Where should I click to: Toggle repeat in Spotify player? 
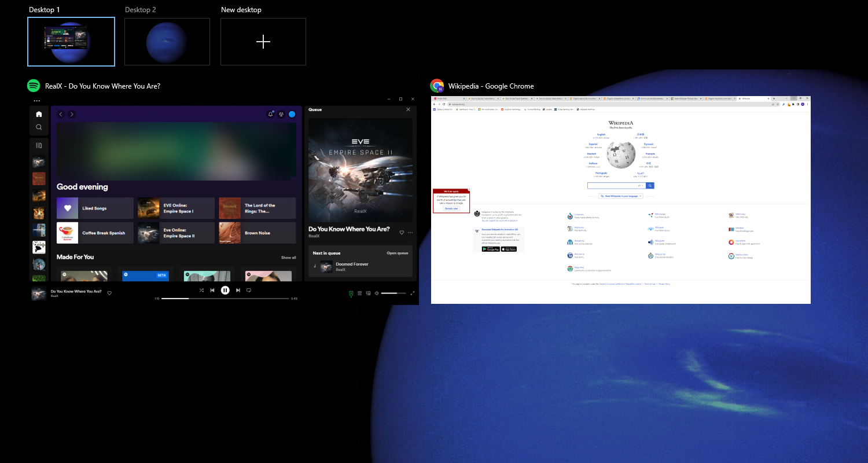coord(249,290)
